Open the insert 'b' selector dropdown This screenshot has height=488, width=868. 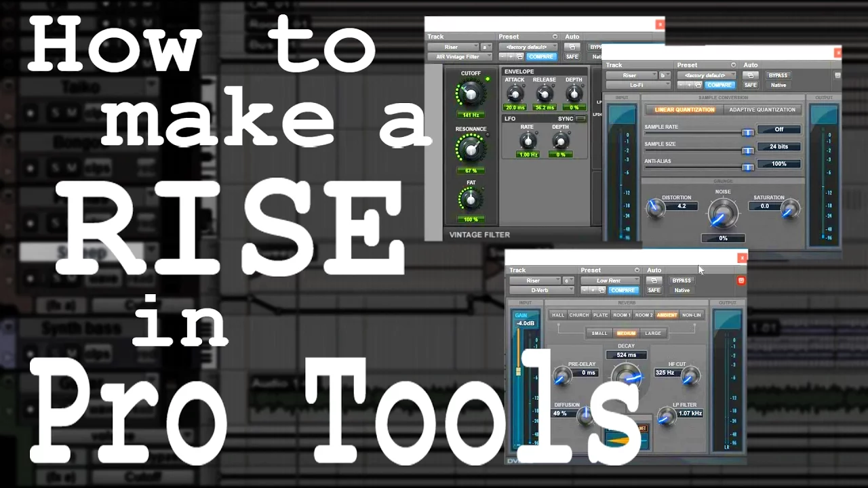pyautogui.click(x=665, y=75)
